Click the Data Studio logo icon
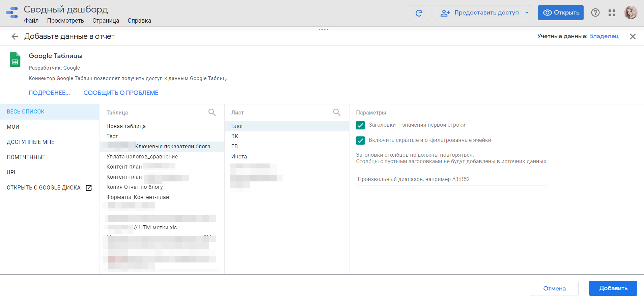 pyautogui.click(x=12, y=12)
